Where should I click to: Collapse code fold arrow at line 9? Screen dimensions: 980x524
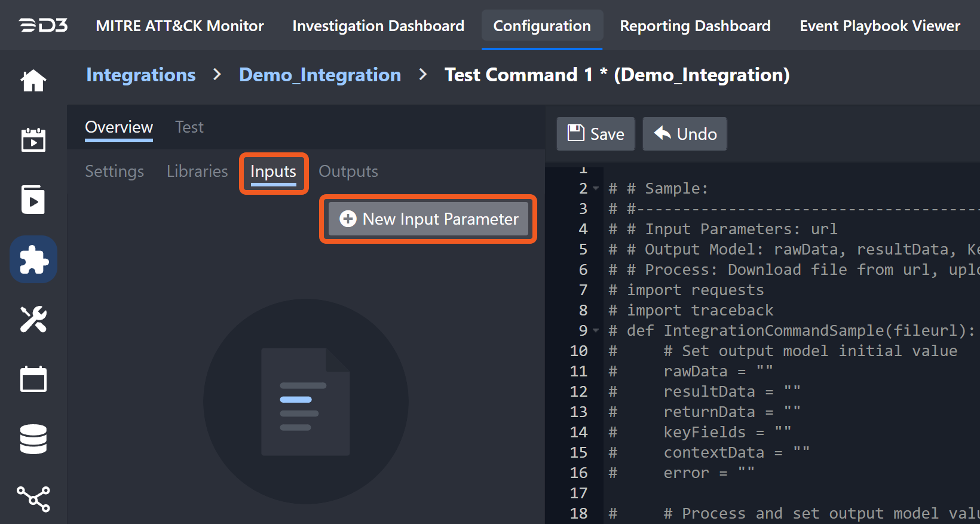click(x=596, y=330)
